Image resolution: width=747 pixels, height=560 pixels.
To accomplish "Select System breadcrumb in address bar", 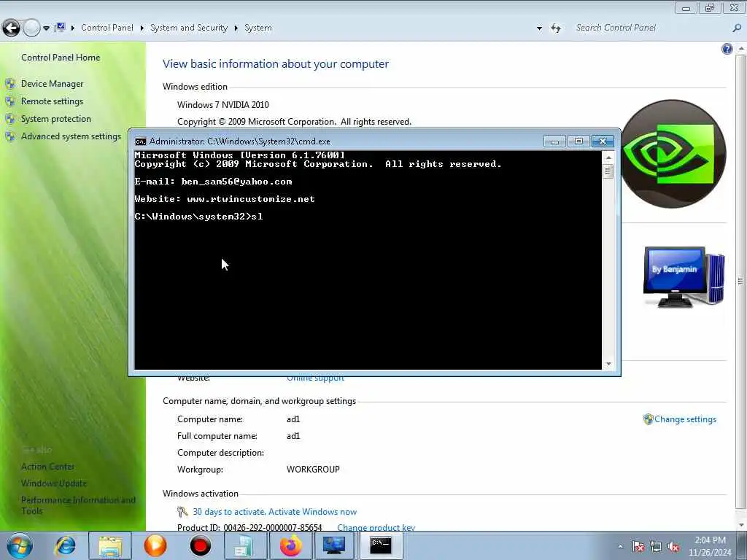I will coord(258,28).
